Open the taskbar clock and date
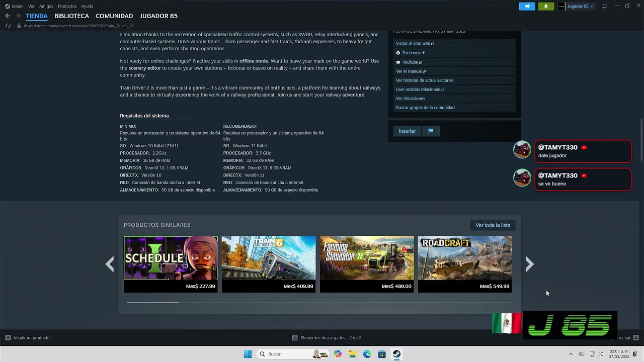 (619, 354)
